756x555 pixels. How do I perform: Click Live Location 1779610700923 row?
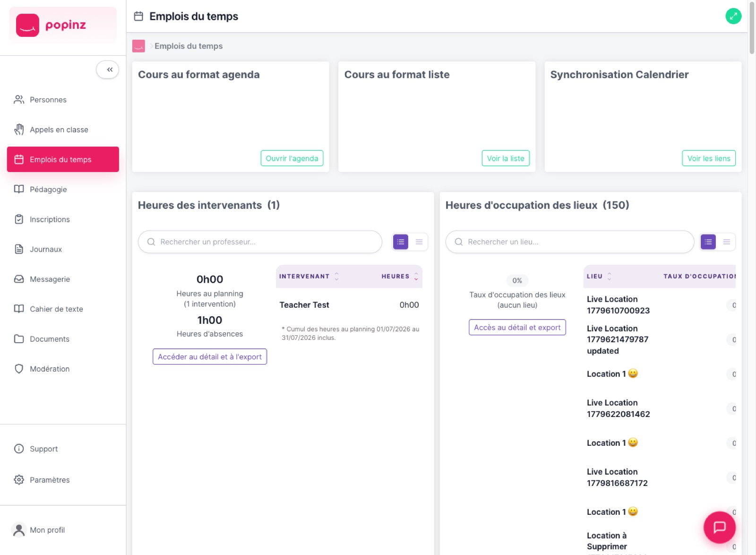pyautogui.click(x=660, y=305)
